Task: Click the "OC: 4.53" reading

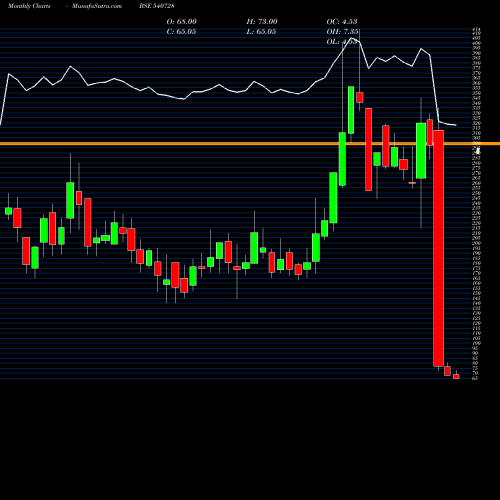Action: 342,22
